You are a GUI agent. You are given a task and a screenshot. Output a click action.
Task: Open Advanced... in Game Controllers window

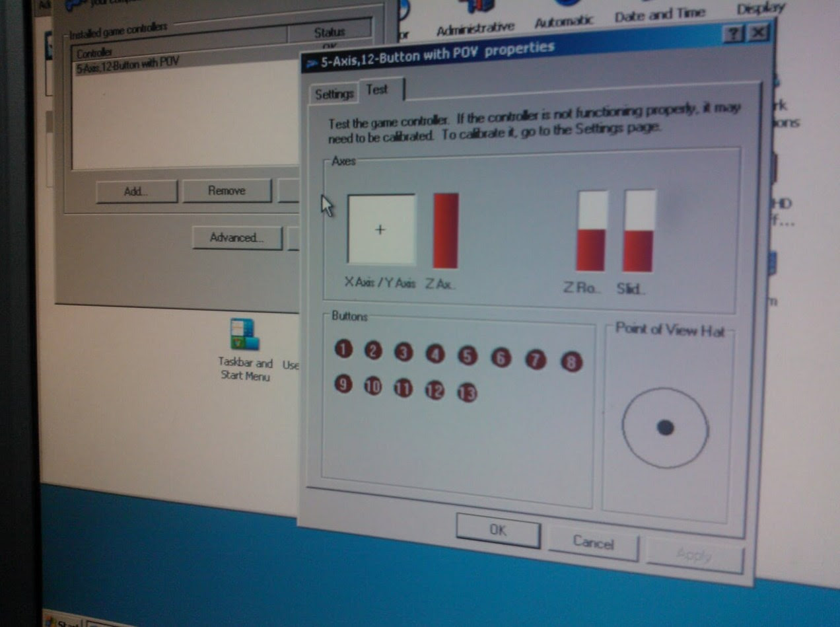coord(237,238)
